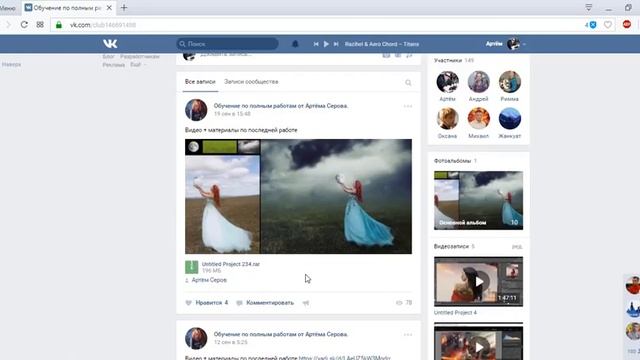Open member Михаил avatar
This screenshot has width=640, height=360.
tap(478, 118)
